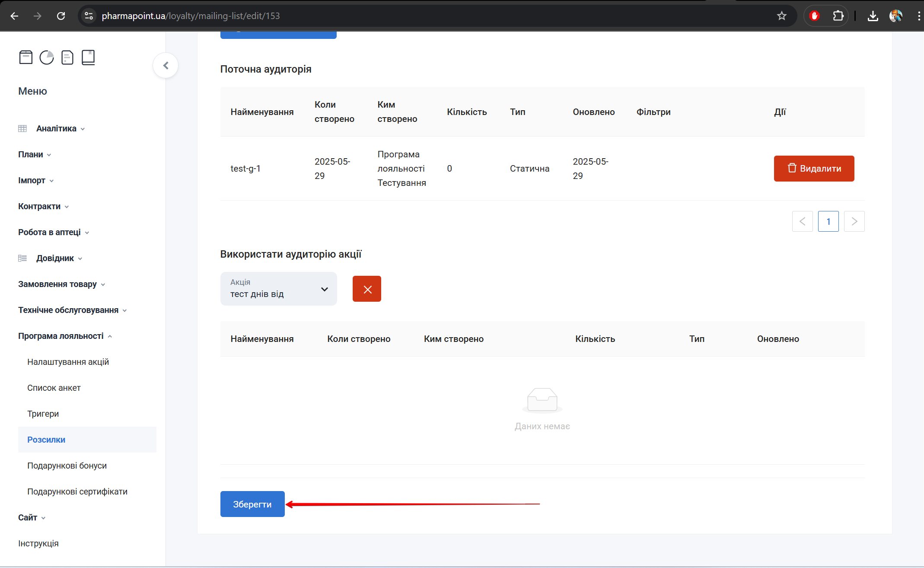This screenshot has height=568, width=924.
Task: Click the red X button beside Акція
Action: pos(366,289)
